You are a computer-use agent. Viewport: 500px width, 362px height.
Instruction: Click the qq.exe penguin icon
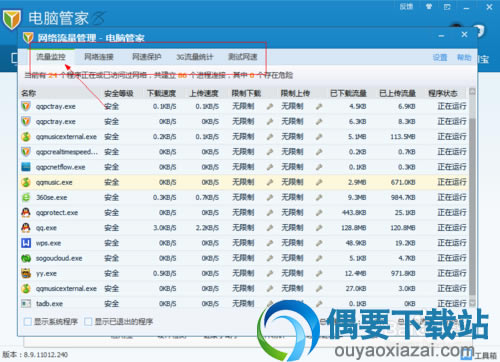(26, 228)
